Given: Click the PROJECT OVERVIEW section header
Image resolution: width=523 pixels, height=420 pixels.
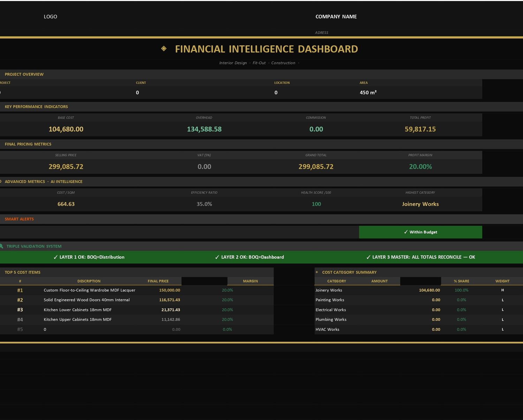Looking at the screenshot, I should (24, 74).
